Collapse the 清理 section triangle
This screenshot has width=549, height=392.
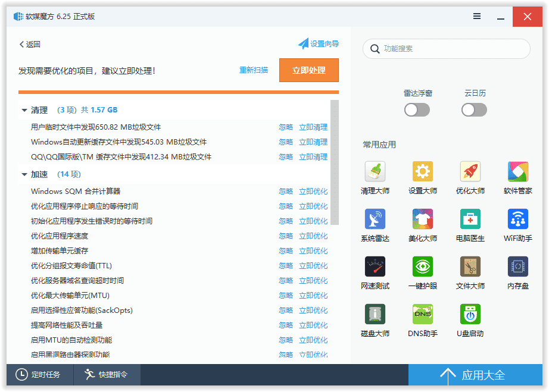coord(24,110)
